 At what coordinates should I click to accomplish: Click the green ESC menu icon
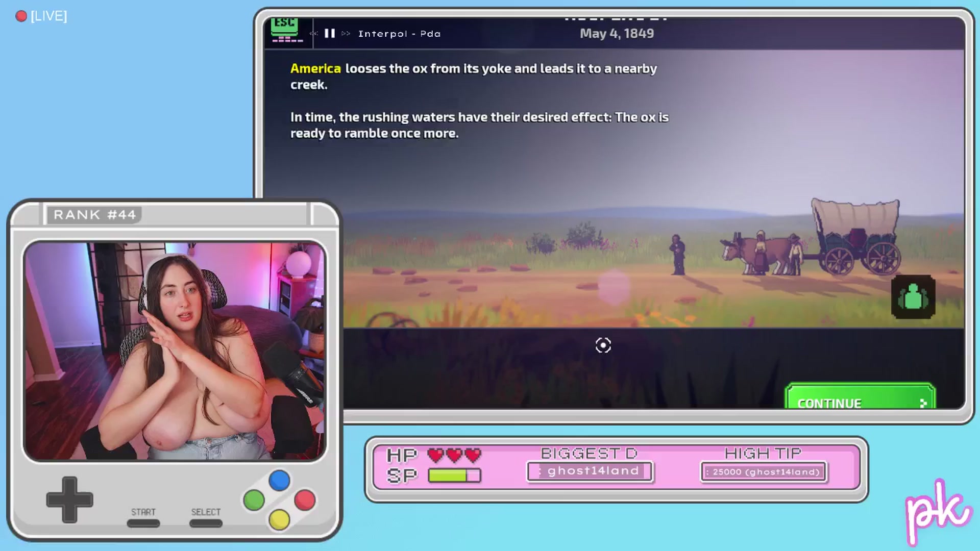click(285, 29)
